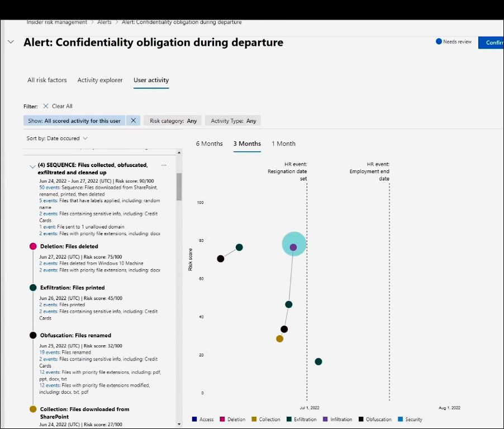Select Collection: Files downloaded gold marker
Viewport: 504px width, 429px height.
(x=33, y=409)
